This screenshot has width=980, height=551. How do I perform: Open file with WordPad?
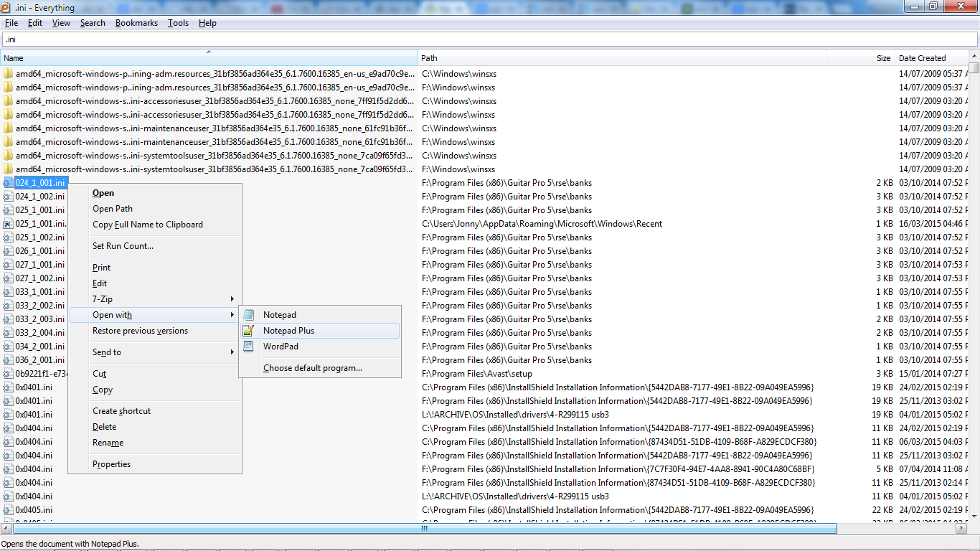[x=320, y=347]
